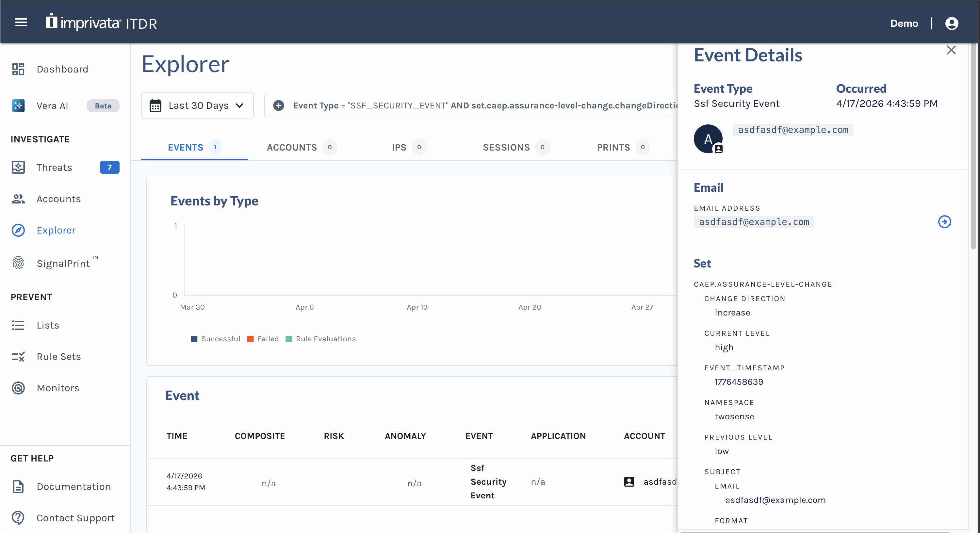Viewport: 980px width, 533px height.
Task: Click the email address arrow icon
Action: click(x=944, y=222)
